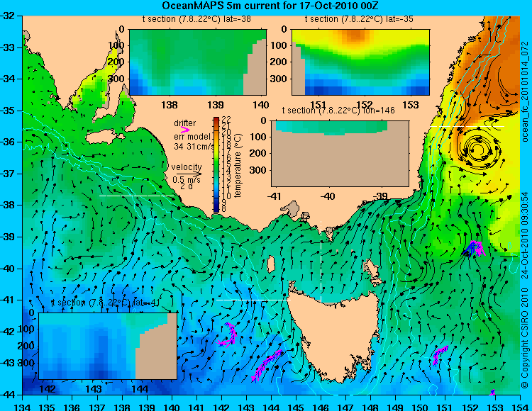Click the circular eddy near 152E 36S

pyautogui.click(x=477, y=149)
